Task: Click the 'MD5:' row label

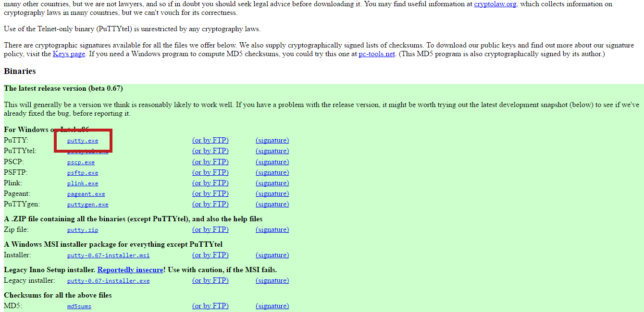Action: coord(12,306)
